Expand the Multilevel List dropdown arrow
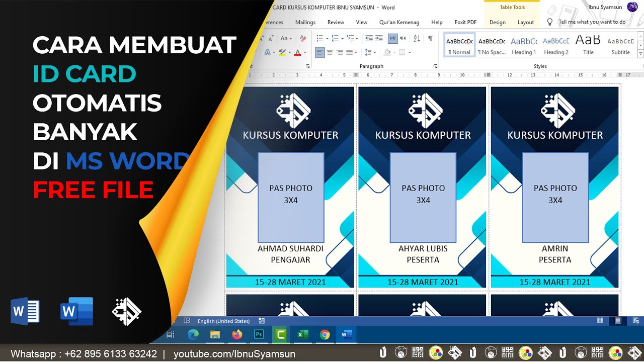644x362 pixels. [358, 38]
